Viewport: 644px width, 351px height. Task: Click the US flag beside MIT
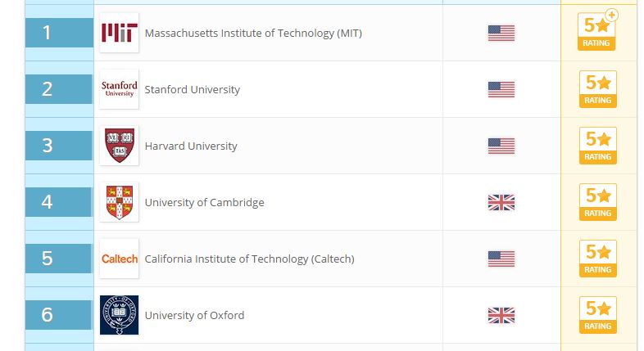pyautogui.click(x=501, y=33)
